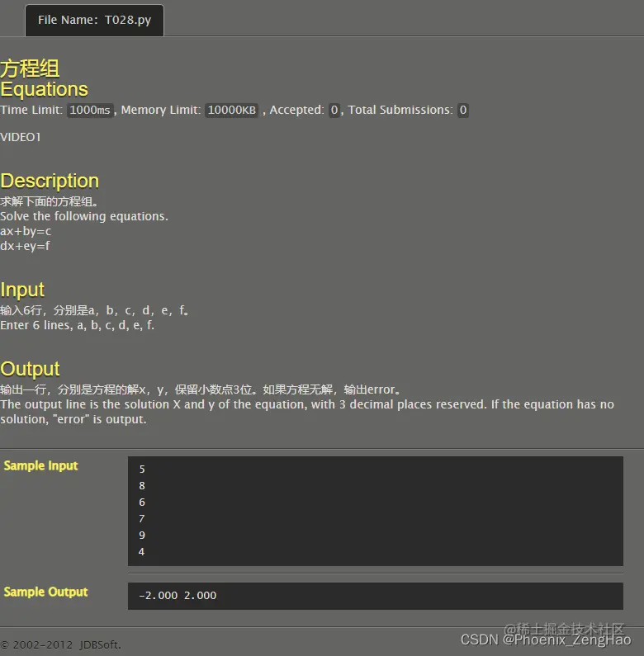
Task: Click the Input heading
Action: (x=22, y=290)
